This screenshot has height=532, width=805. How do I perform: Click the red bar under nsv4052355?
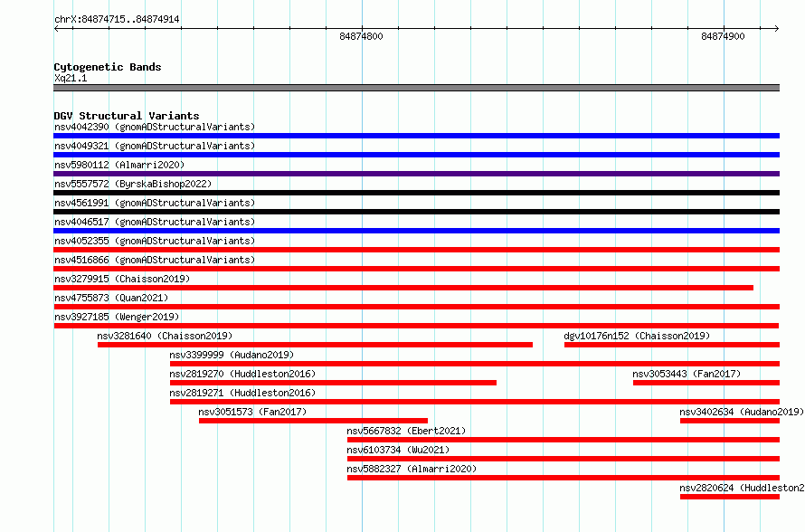click(x=416, y=250)
